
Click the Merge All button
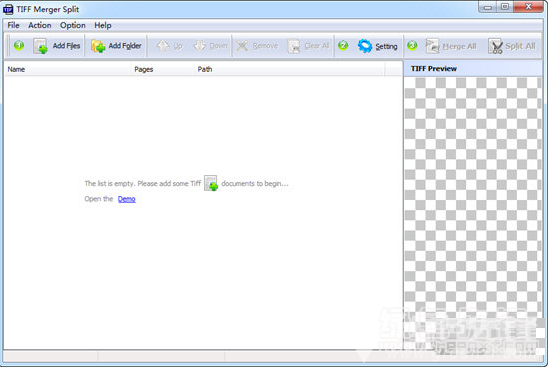(451, 46)
